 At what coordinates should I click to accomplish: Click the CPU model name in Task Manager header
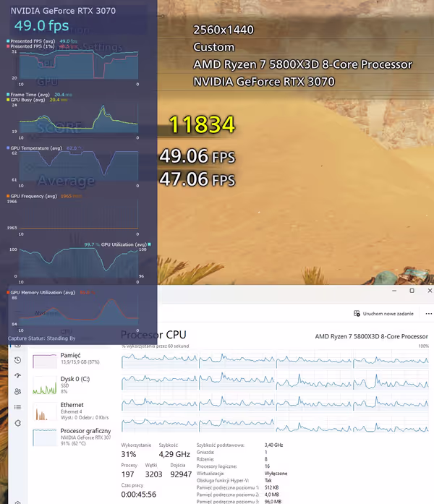pyautogui.click(x=371, y=336)
